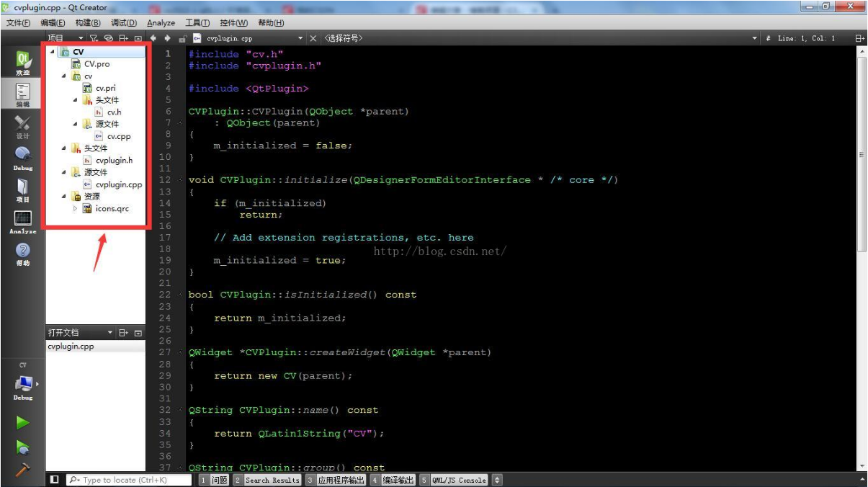This screenshot has height=487, width=868.
Task: Go forward using the right arrow
Action: [167, 38]
